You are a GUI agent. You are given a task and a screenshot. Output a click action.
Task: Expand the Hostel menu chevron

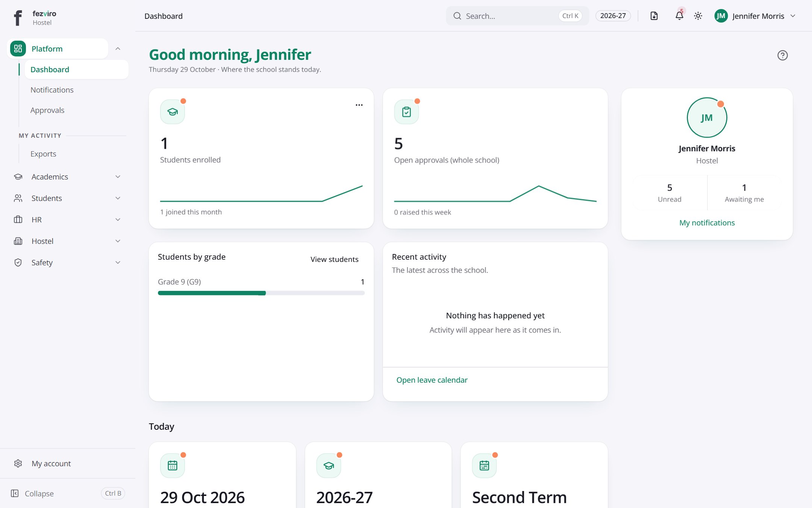118,241
